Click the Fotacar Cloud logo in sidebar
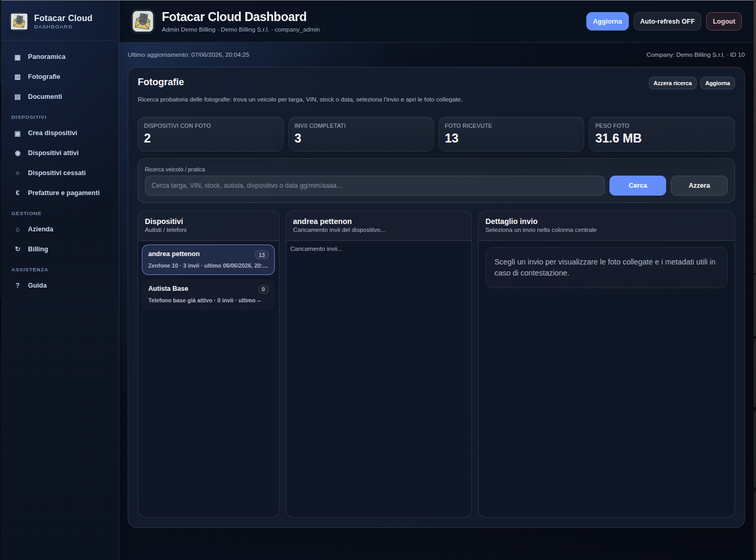Image resolution: width=756 pixels, height=560 pixels. click(x=19, y=22)
